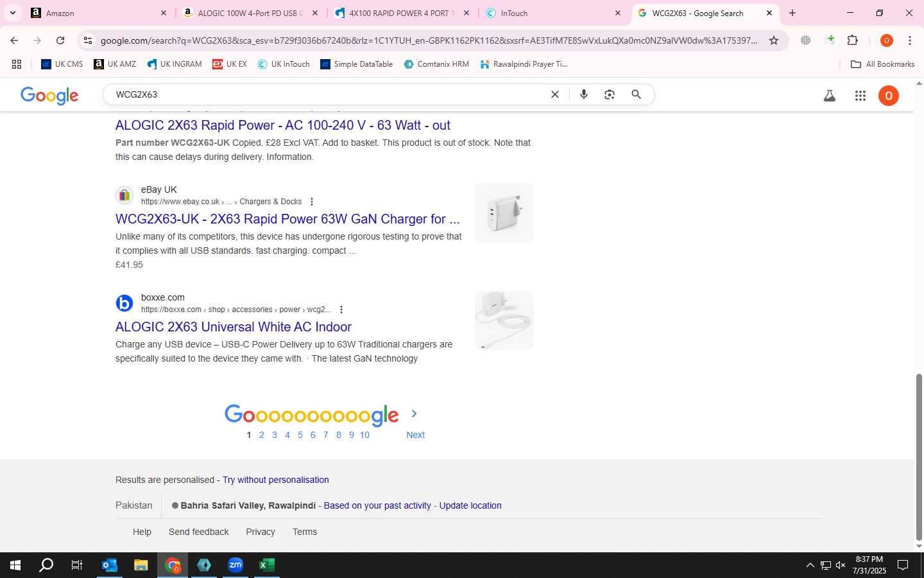
Task: Click the address bar URL
Action: [429, 40]
